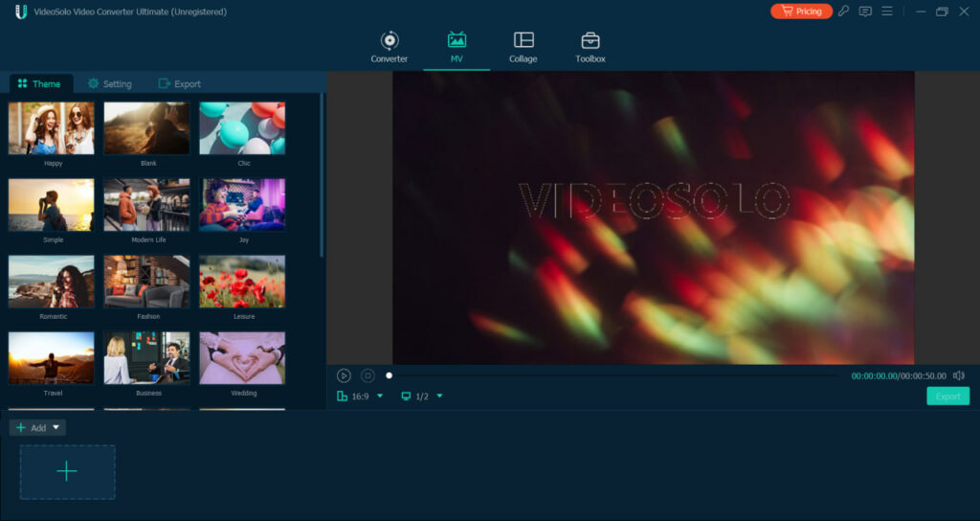The image size is (980, 521).
Task: Click the large plus placeholder to add media
Action: tap(68, 472)
